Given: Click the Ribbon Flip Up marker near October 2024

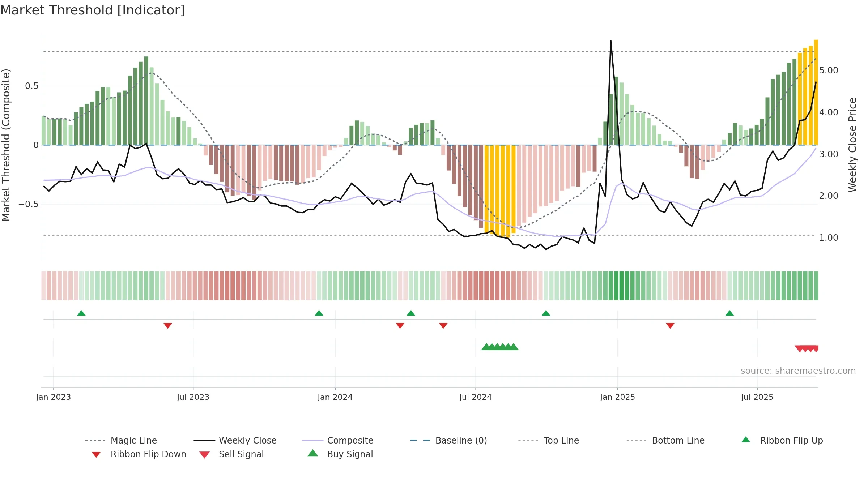Looking at the screenshot, I should pyautogui.click(x=546, y=313).
